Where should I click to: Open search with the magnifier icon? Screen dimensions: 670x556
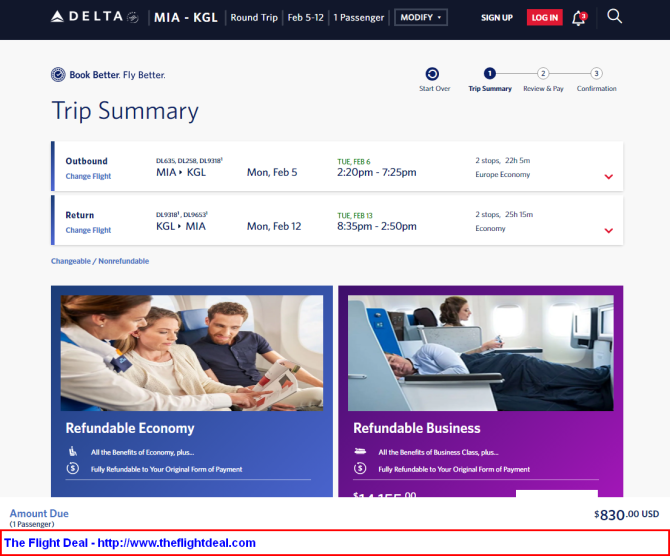[x=614, y=17]
